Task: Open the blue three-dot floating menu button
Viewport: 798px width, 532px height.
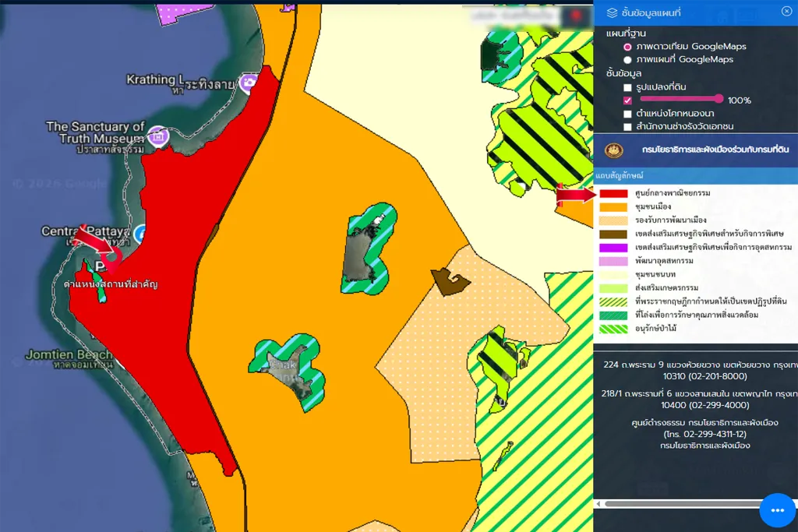Action: click(x=777, y=510)
